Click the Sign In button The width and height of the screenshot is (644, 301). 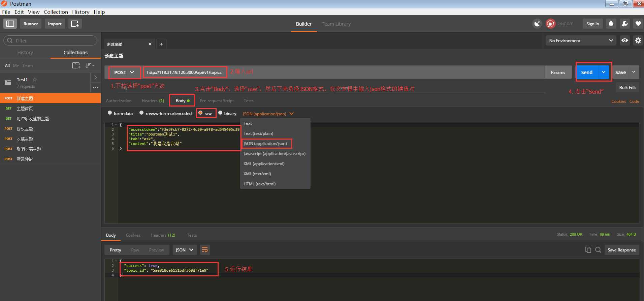(x=592, y=24)
